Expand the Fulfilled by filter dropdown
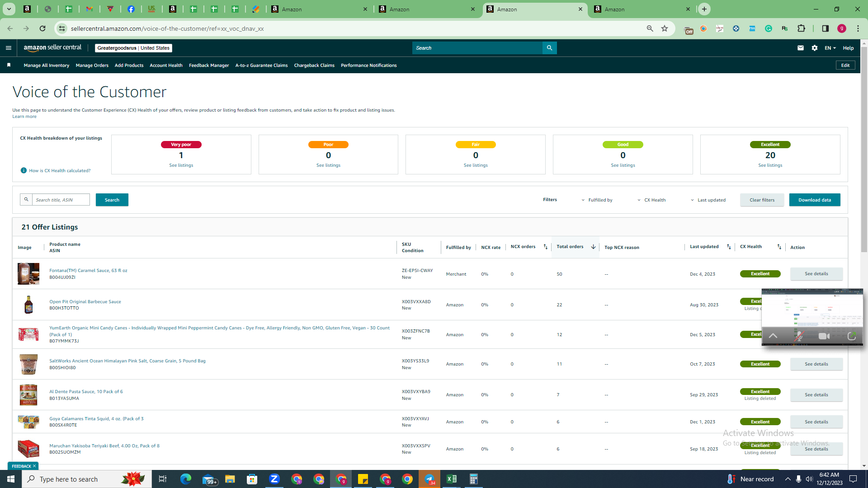The width and height of the screenshot is (868, 488). tap(597, 200)
